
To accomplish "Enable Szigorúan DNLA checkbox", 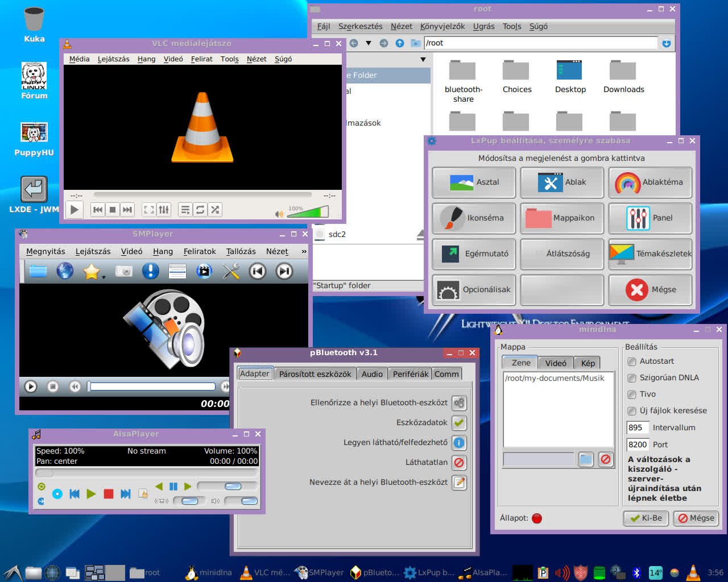I will [631, 377].
